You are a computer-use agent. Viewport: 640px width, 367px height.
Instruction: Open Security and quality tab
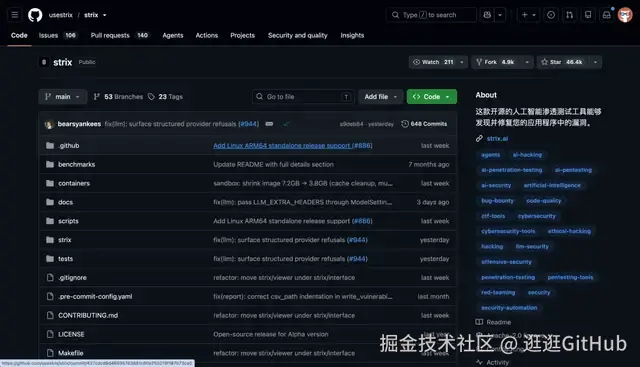298,36
